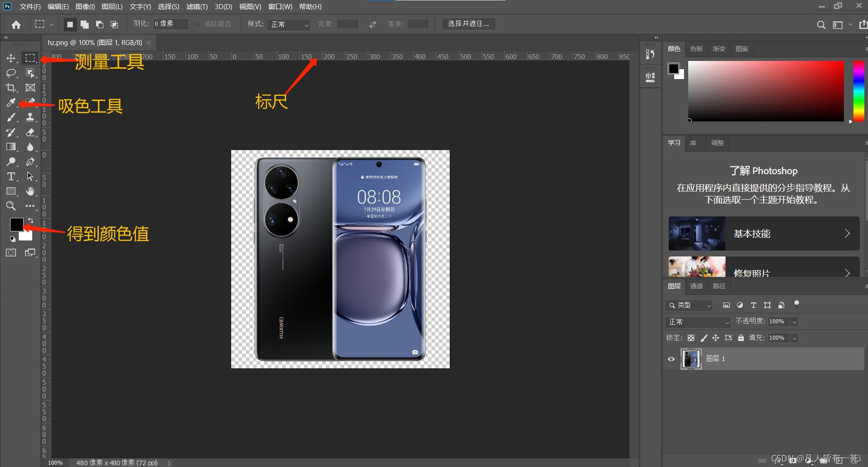The image size is (868, 467).
Task: Select the Blur tool
Action: click(30, 147)
